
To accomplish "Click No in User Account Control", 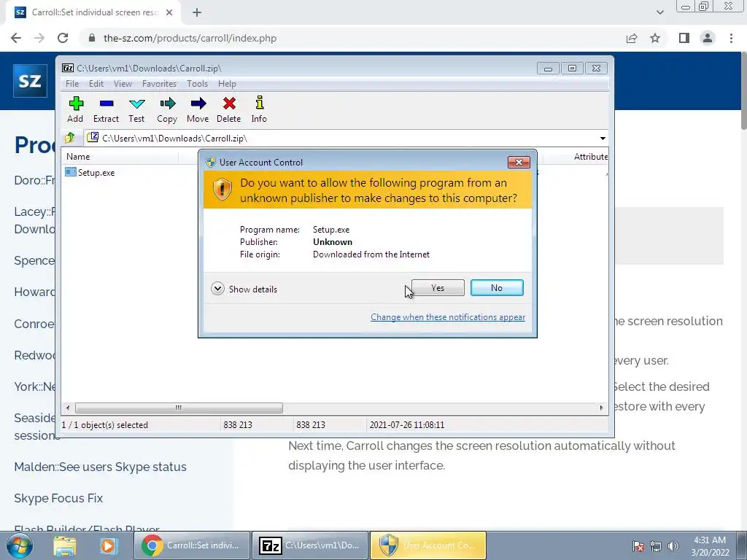I will point(497,287).
